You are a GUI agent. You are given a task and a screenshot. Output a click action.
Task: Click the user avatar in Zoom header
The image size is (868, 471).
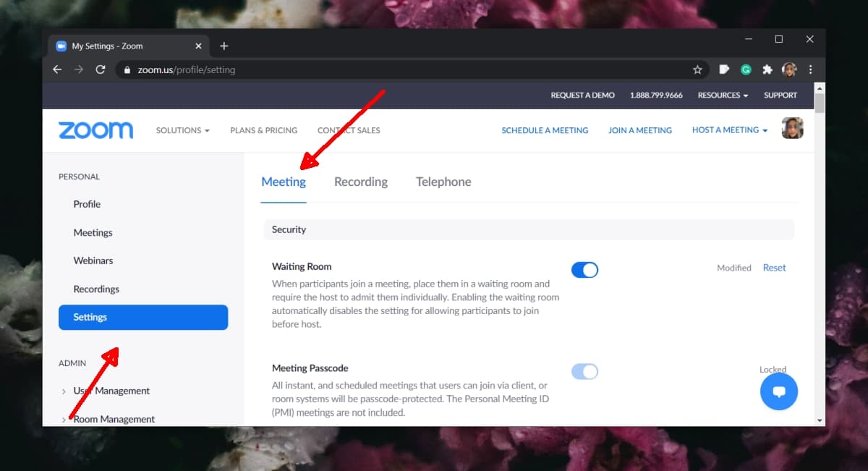(792, 130)
